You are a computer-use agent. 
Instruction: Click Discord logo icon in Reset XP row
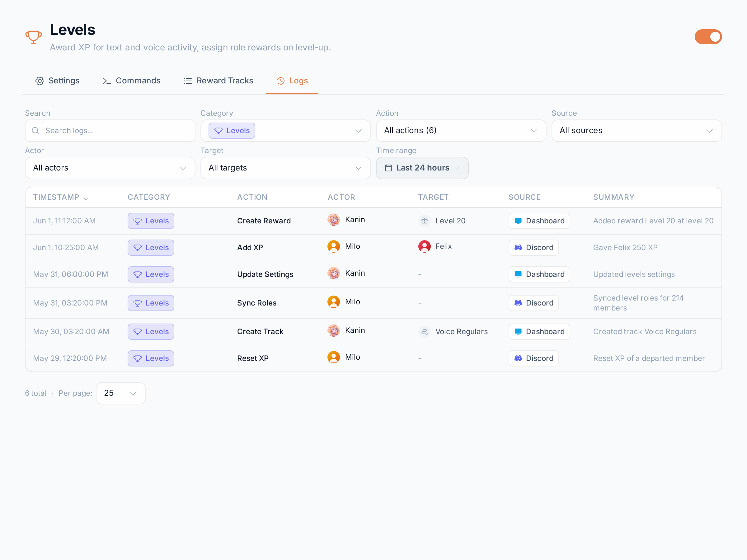pyautogui.click(x=518, y=358)
